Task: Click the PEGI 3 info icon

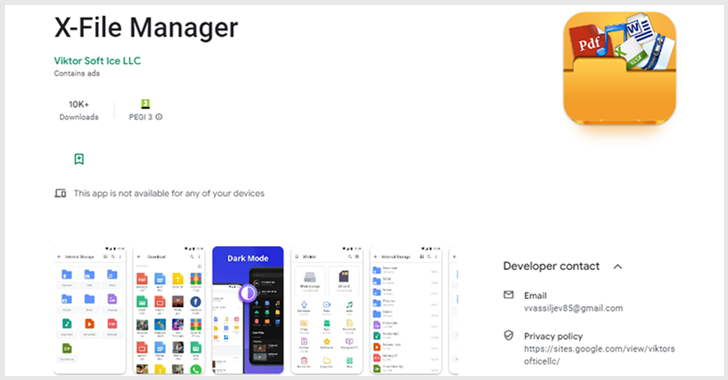Action: [x=159, y=117]
